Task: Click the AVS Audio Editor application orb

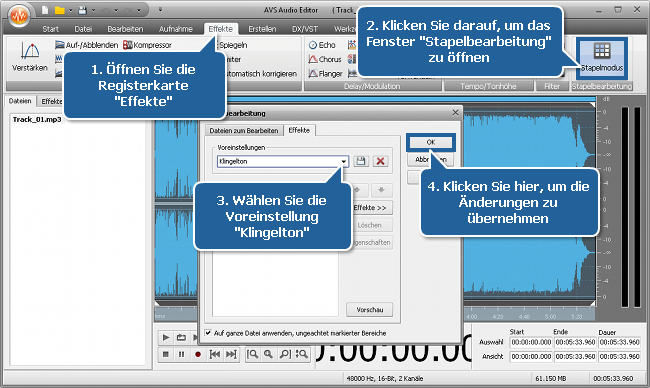Action: click(x=19, y=16)
